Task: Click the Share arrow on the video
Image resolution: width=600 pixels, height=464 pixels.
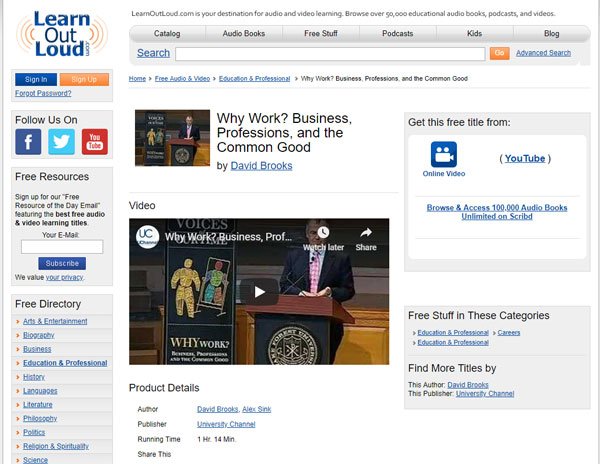Action: point(366,232)
